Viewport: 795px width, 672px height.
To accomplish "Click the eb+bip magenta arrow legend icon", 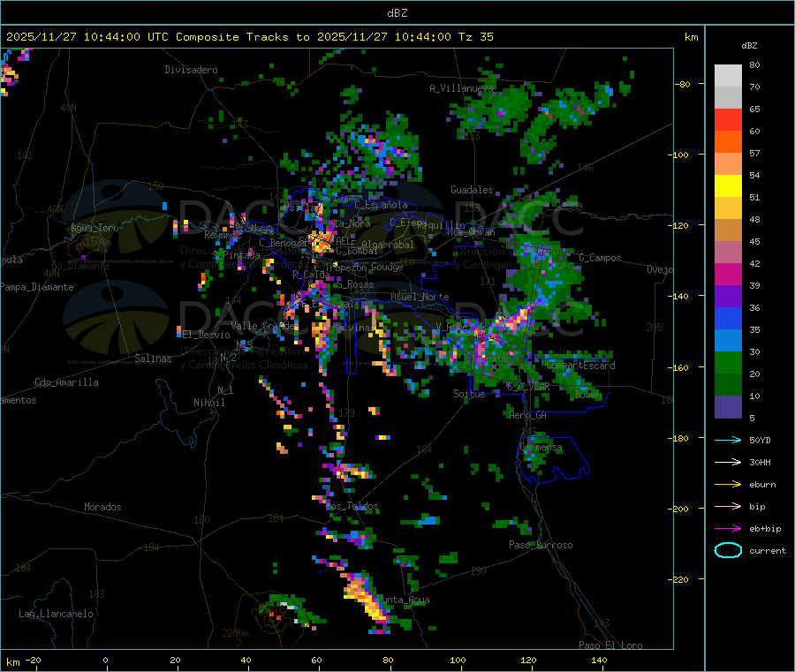I will point(728,529).
